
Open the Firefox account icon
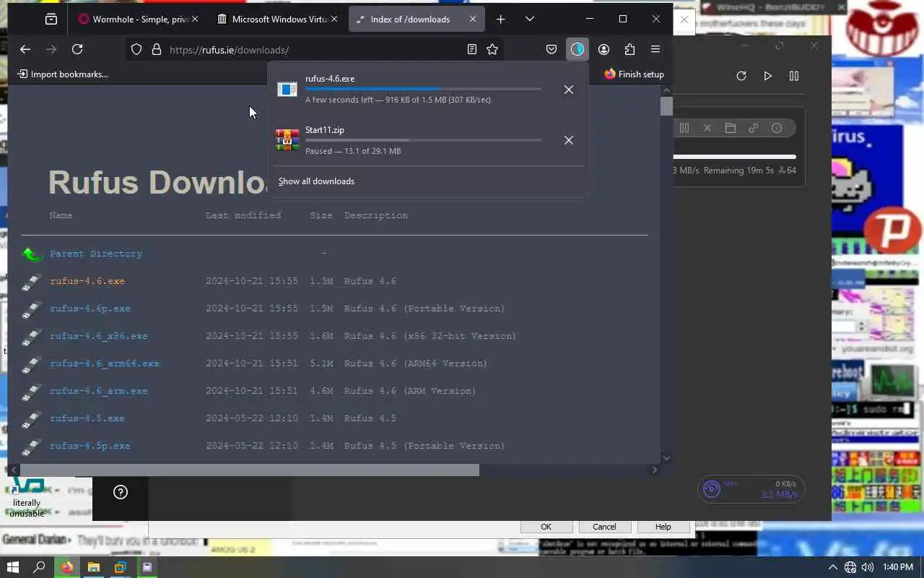coord(603,49)
